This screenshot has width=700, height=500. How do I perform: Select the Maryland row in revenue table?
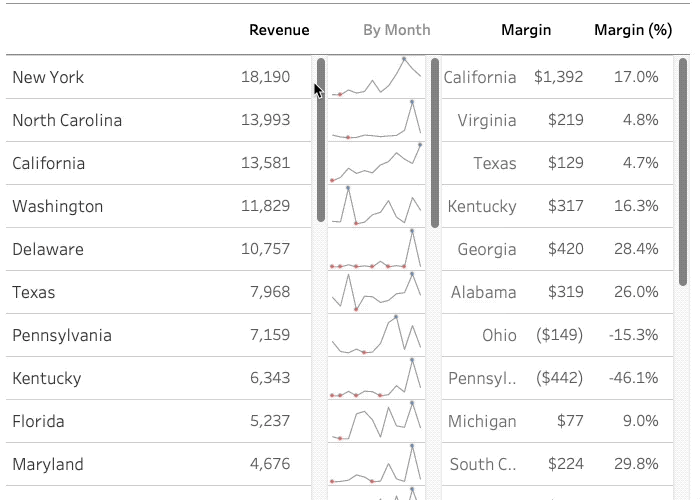pos(158,464)
